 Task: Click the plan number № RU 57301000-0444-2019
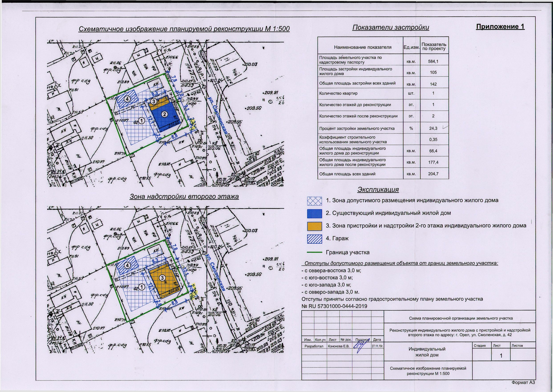(334, 306)
